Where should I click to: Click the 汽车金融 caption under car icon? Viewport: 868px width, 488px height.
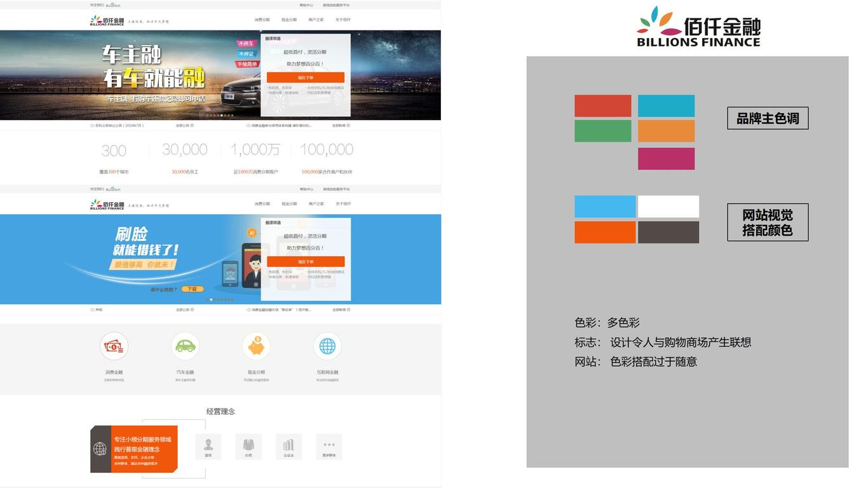click(x=185, y=372)
